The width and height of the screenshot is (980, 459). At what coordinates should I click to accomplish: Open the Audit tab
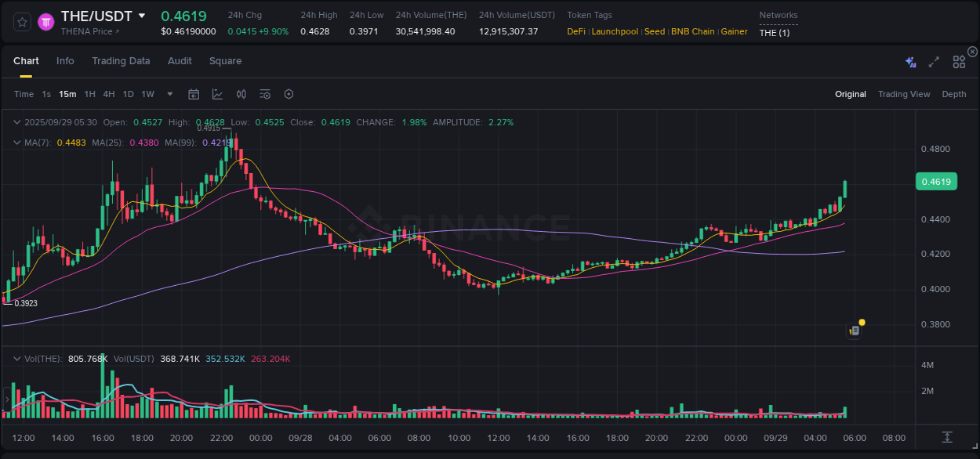coord(180,60)
